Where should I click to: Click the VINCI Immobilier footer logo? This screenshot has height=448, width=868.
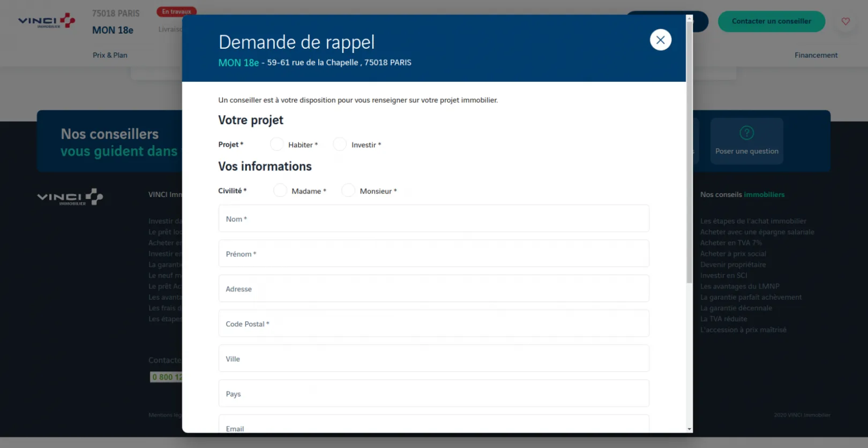point(70,197)
